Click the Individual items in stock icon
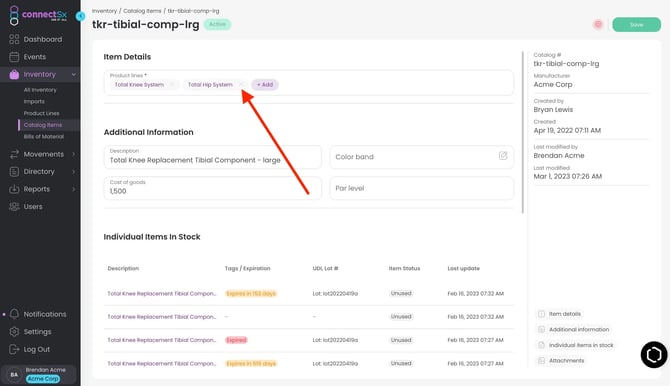This screenshot has height=386, width=670. pyautogui.click(x=541, y=345)
